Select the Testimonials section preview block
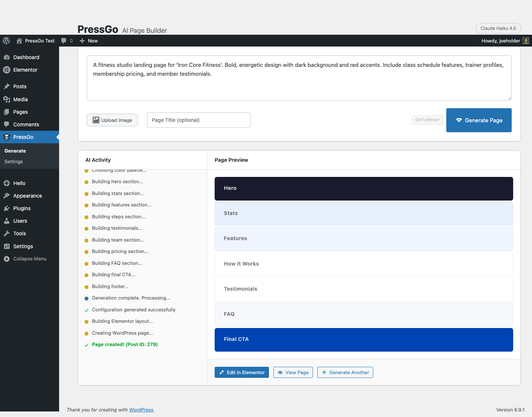Image resolution: width=532 pixels, height=417 pixels. (x=364, y=290)
